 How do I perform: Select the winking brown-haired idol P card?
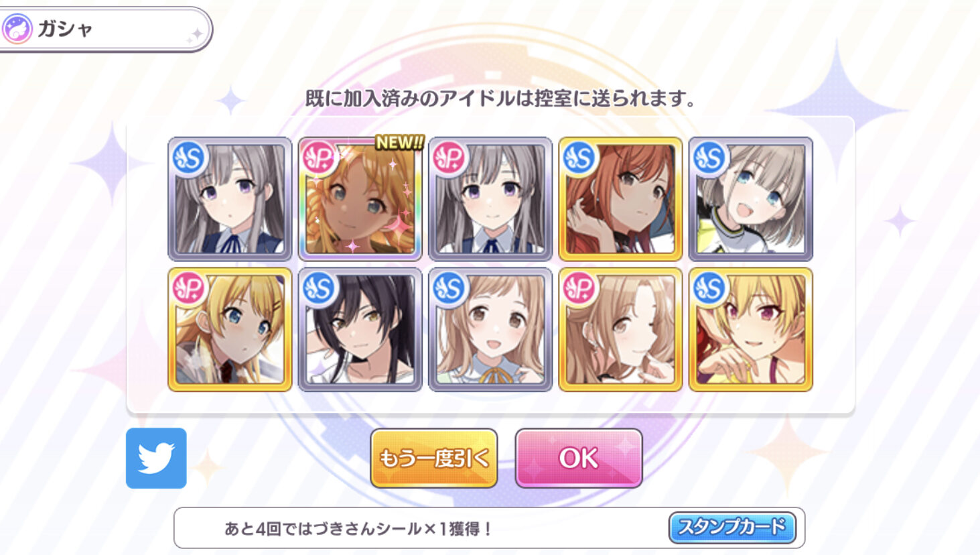pos(620,330)
